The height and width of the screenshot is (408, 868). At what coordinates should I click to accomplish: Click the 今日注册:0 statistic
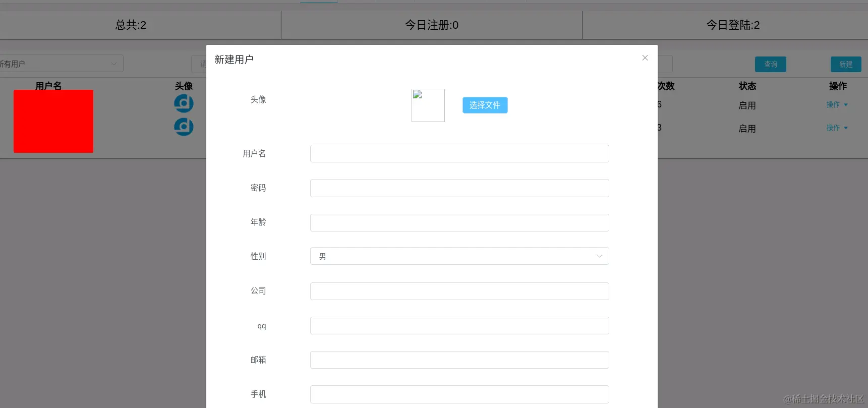432,25
